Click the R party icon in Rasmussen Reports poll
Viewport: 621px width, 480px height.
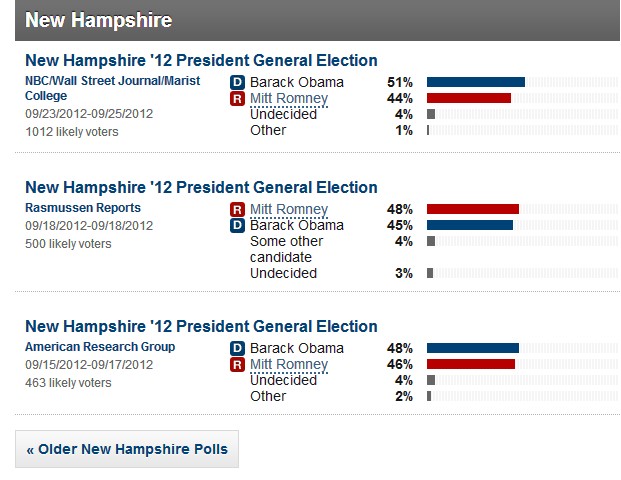coord(237,210)
